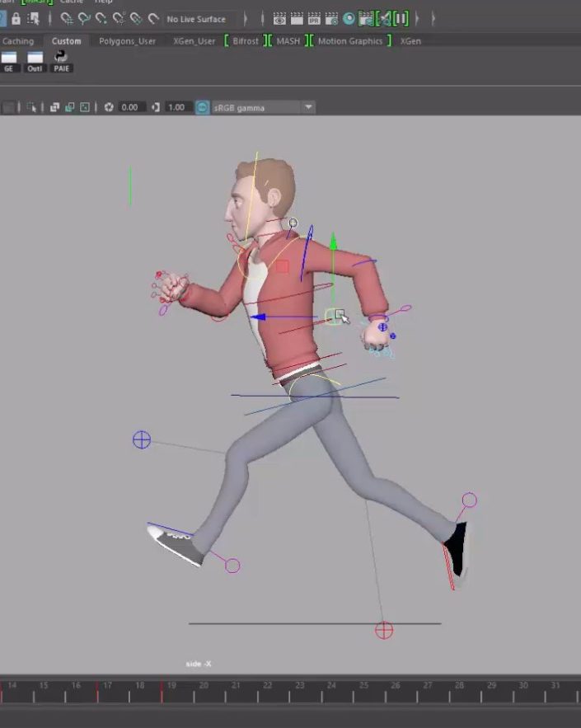This screenshot has height=728, width=581.
Task: Enable snap to grids
Action: pyautogui.click(x=67, y=19)
